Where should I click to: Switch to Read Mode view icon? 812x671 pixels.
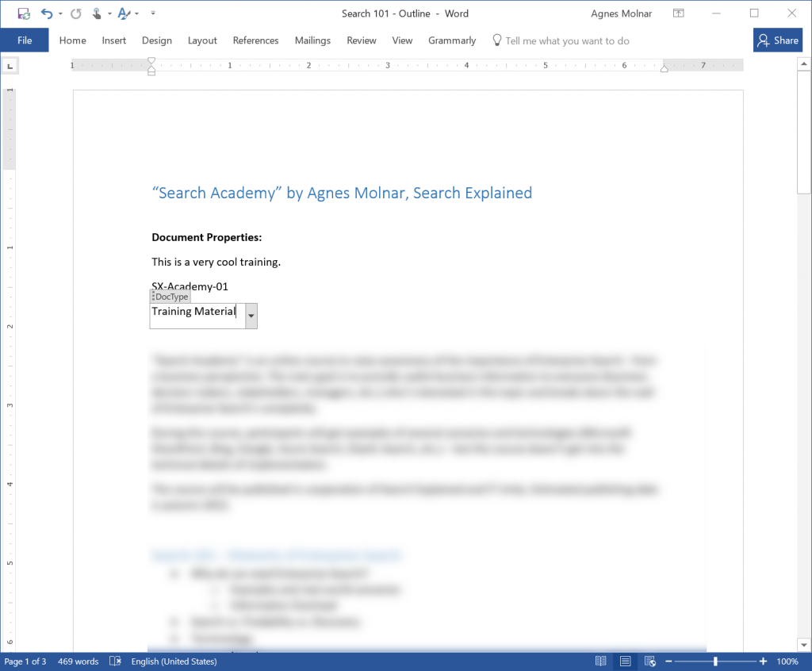600,661
